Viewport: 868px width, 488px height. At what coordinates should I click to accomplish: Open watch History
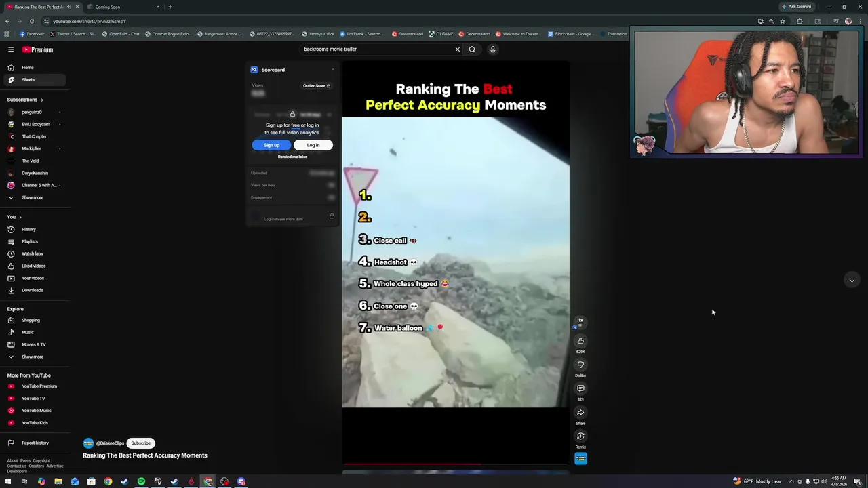point(33,230)
